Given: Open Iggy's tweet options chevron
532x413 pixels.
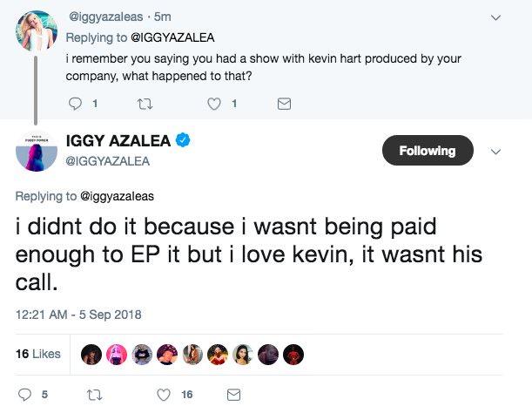Looking at the screenshot, I should 496,152.
